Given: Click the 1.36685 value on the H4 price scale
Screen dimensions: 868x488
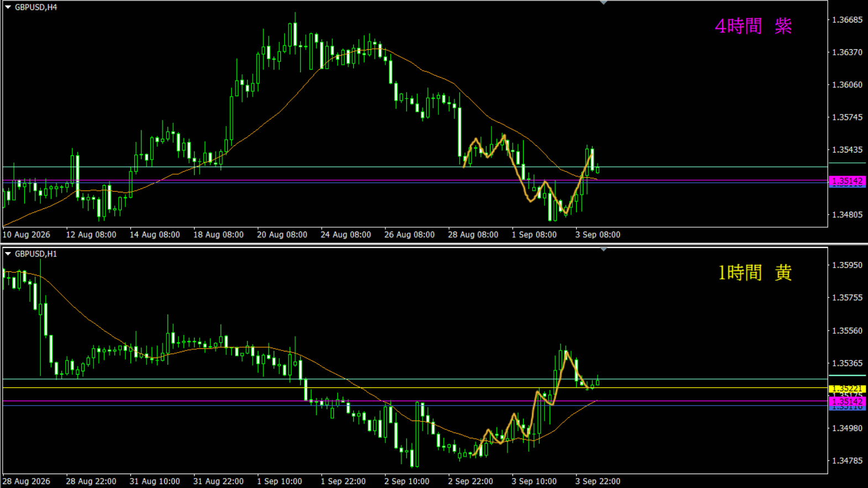Looking at the screenshot, I should (847, 20).
